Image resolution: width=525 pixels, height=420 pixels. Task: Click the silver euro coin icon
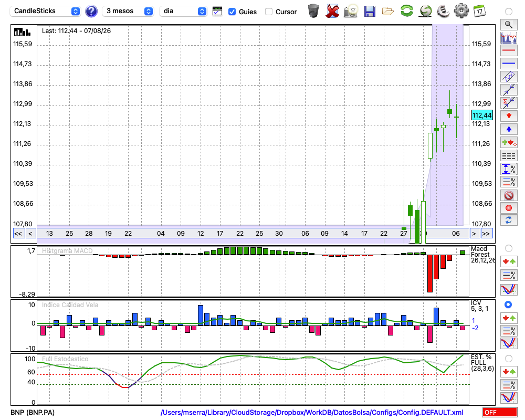(443, 11)
